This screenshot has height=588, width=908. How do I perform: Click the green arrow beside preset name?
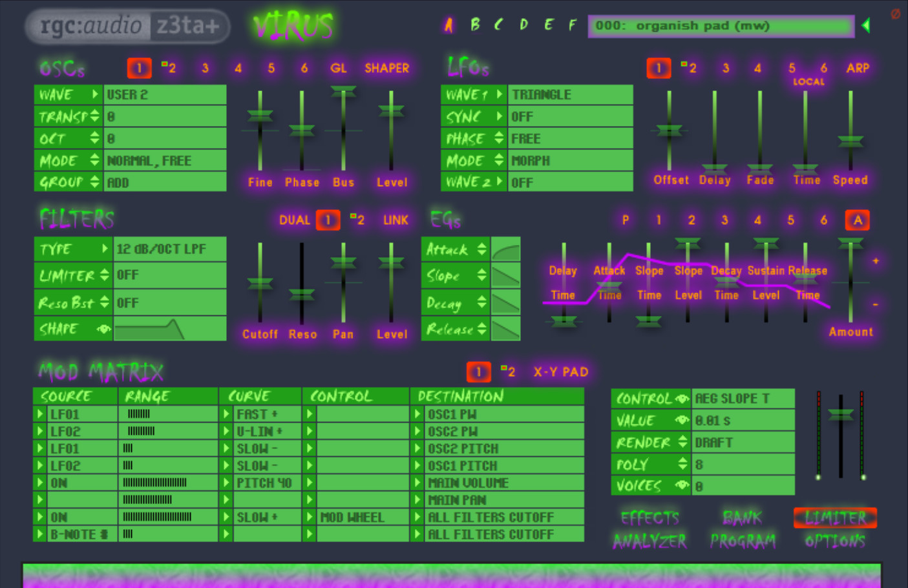[x=866, y=26]
